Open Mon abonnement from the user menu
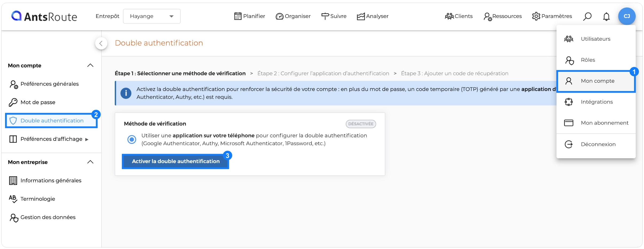 [596, 123]
